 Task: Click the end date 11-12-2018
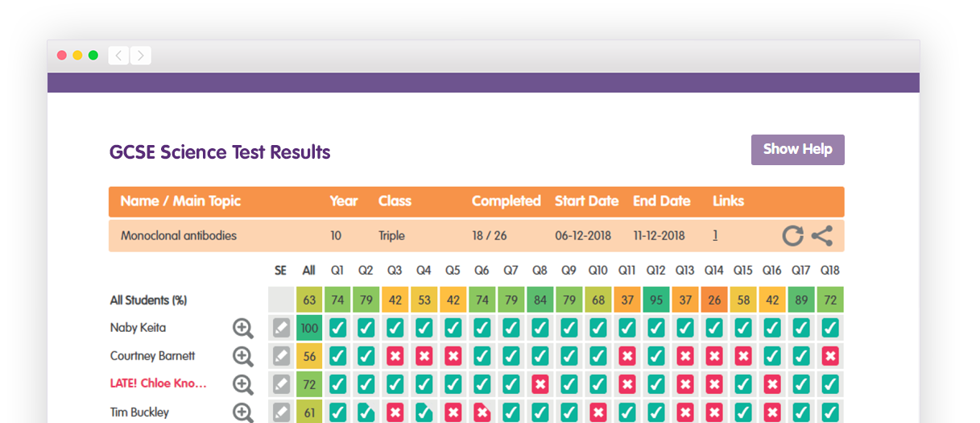tap(659, 236)
